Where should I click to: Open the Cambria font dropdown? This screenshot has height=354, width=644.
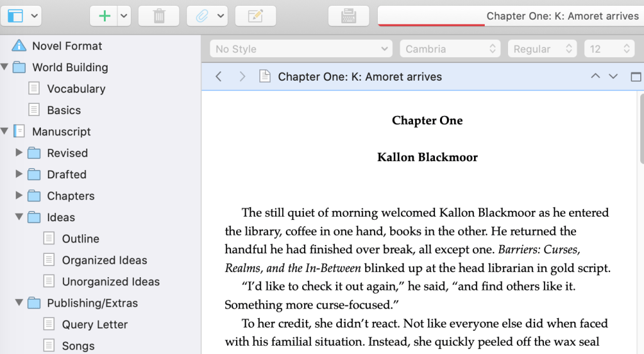click(450, 49)
